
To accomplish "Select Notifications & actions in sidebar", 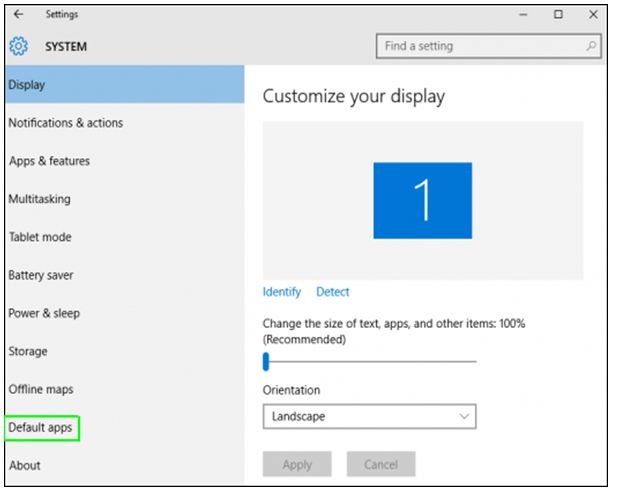I will (66, 123).
